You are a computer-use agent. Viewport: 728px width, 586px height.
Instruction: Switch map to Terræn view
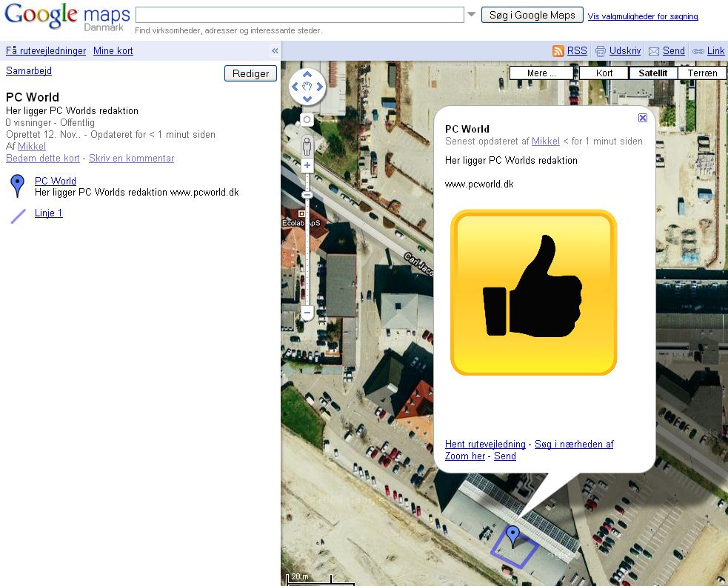pyautogui.click(x=702, y=73)
